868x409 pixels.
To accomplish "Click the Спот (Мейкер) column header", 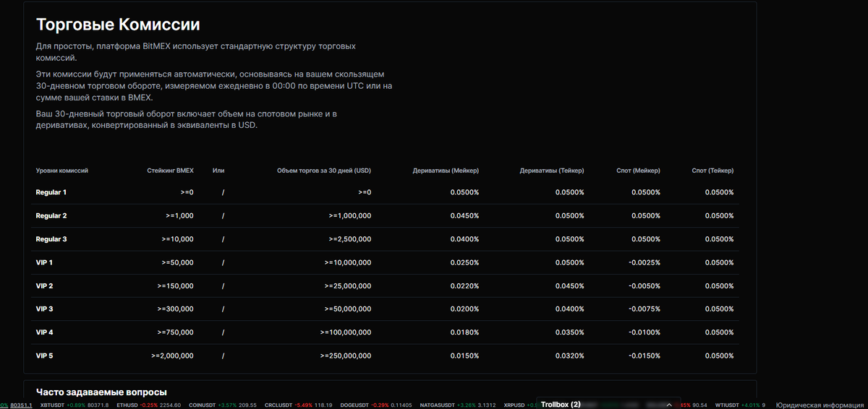I will click(639, 171).
